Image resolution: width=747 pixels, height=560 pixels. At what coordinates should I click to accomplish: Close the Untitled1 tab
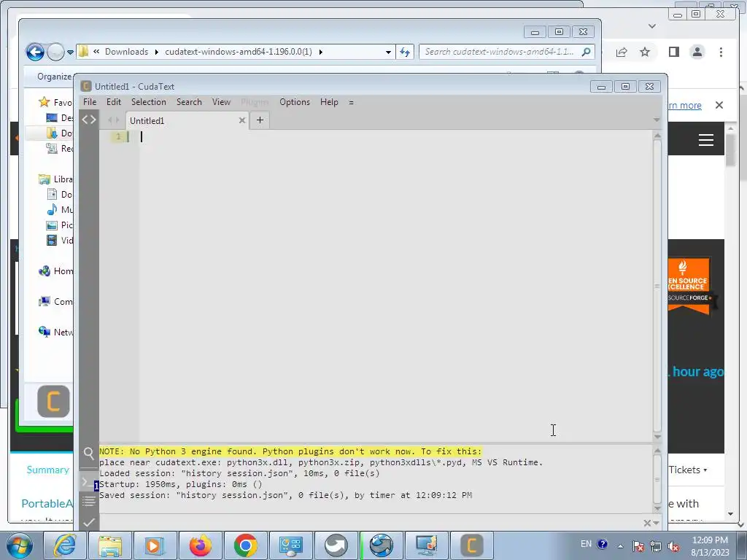click(x=242, y=120)
